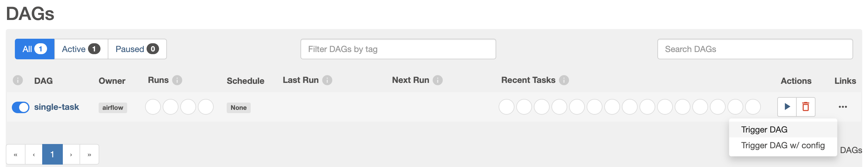Screen dimensions: 868x167
Task: Open the single-task DAG link
Action: [x=57, y=107]
